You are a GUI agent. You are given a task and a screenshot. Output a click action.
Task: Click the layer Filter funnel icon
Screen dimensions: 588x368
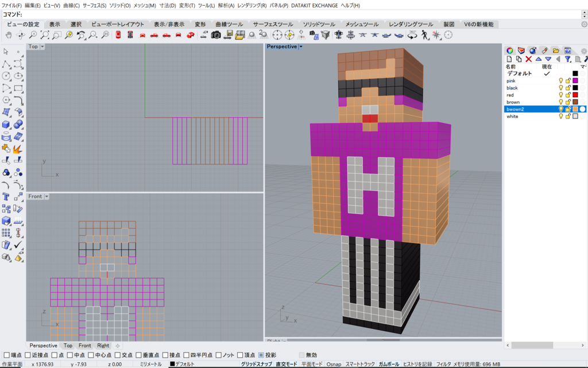point(568,59)
